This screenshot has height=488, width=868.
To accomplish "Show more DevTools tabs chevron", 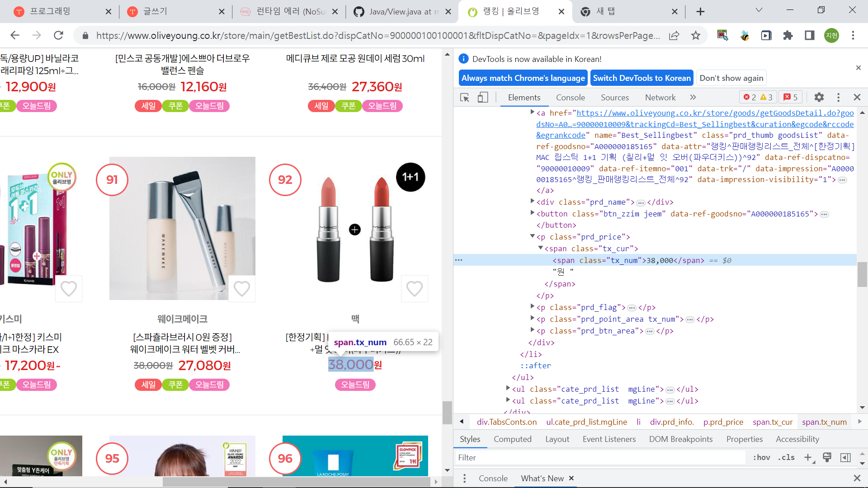I will (693, 97).
